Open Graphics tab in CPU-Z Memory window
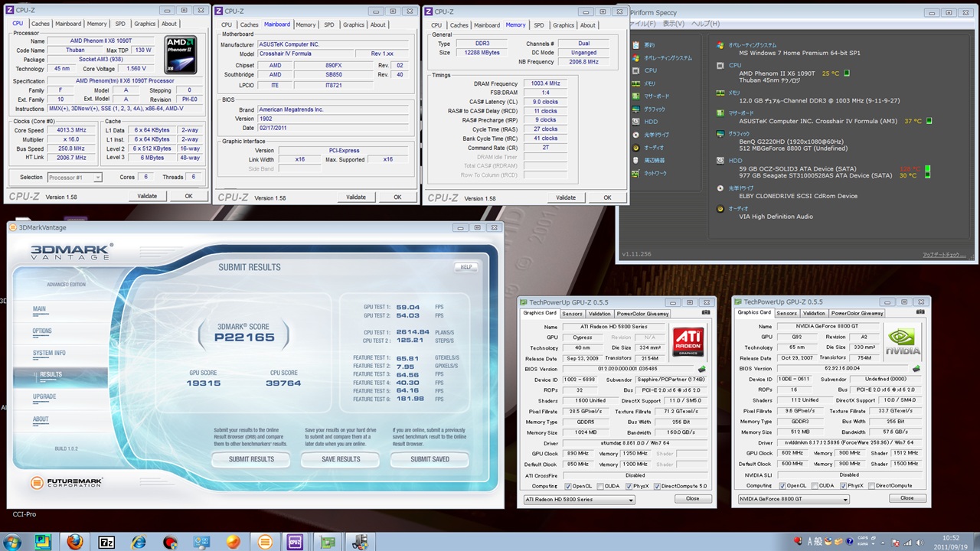Image resolution: width=980 pixels, height=551 pixels. click(563, 24)
